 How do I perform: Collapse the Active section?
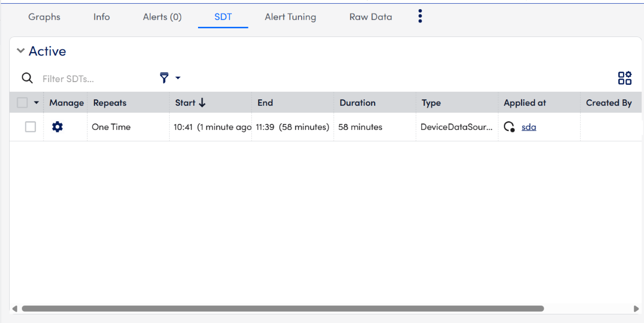[x=21, y=51]
